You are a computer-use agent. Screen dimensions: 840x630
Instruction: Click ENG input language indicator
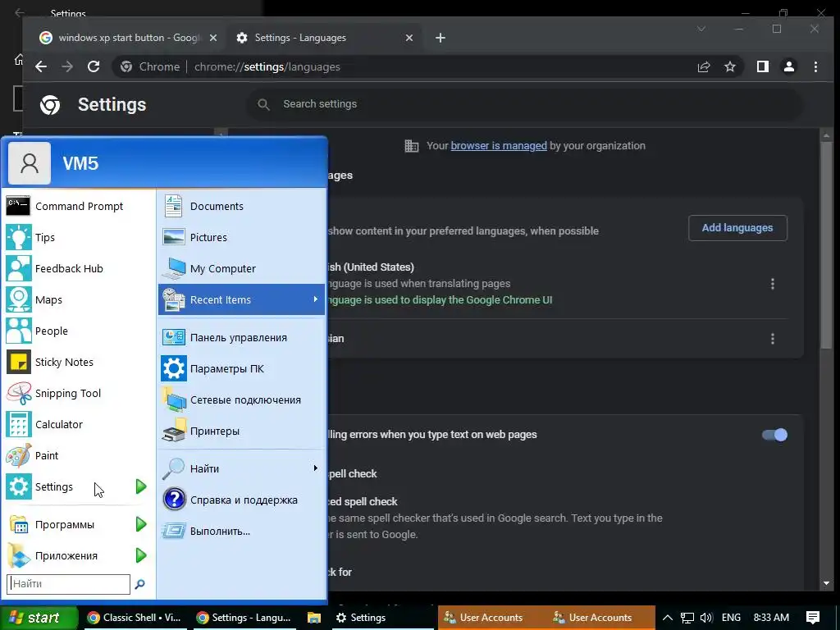point(731,618)
